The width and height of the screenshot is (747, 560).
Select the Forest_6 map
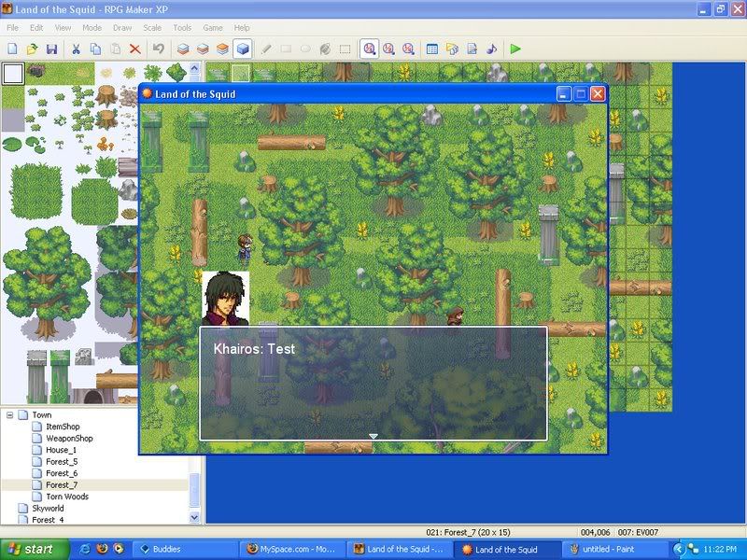click(62, 473)
